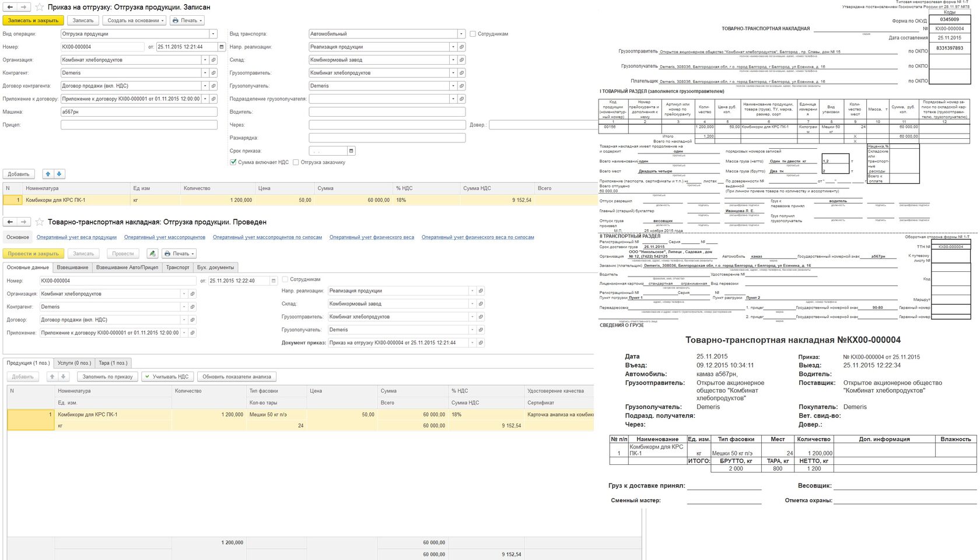Open Контрагент Demeris card in order form

pyautogui.click(x=213, y=73)
